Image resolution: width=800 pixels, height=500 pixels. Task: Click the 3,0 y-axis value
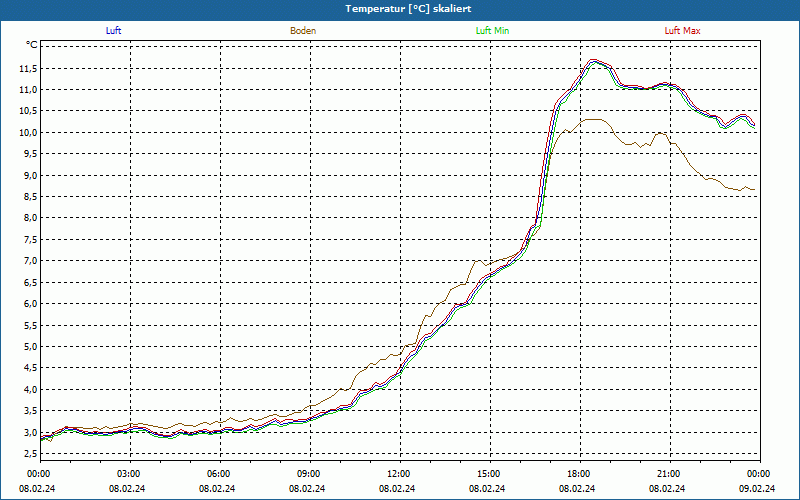pyautogui.click(x=30, y=433)
